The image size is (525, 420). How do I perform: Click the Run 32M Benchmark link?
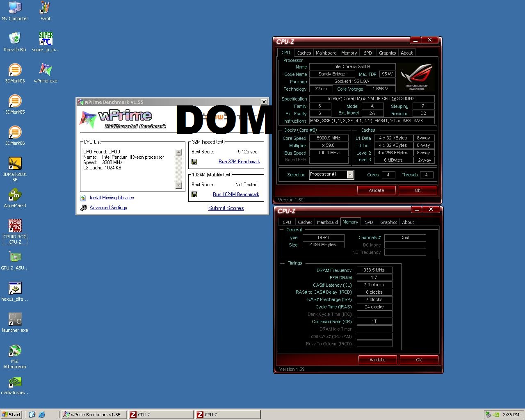[239, 162]
